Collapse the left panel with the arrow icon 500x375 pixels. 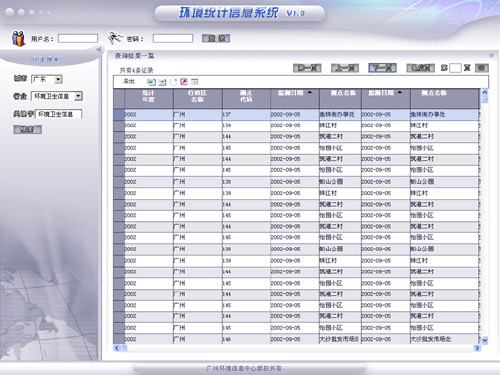[99, 50]
